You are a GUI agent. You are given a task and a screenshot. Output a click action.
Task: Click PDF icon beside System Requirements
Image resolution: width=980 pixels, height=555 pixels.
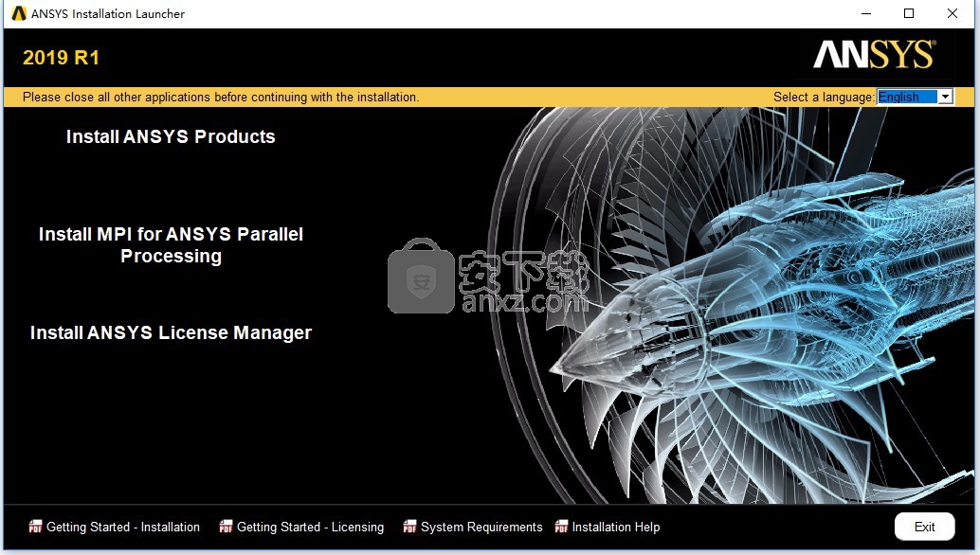click(x=409, y=527)
